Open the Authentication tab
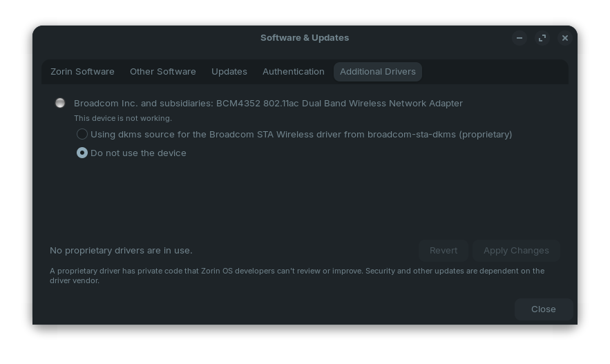Screen dimensions: 610x364 click(x=293, y=72)
